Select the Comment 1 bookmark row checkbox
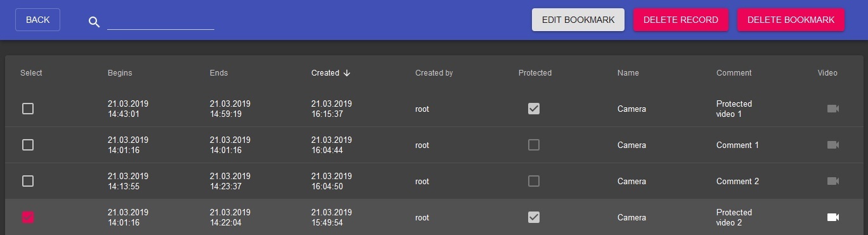Screen dimensions: 868x235 [28, 145]
